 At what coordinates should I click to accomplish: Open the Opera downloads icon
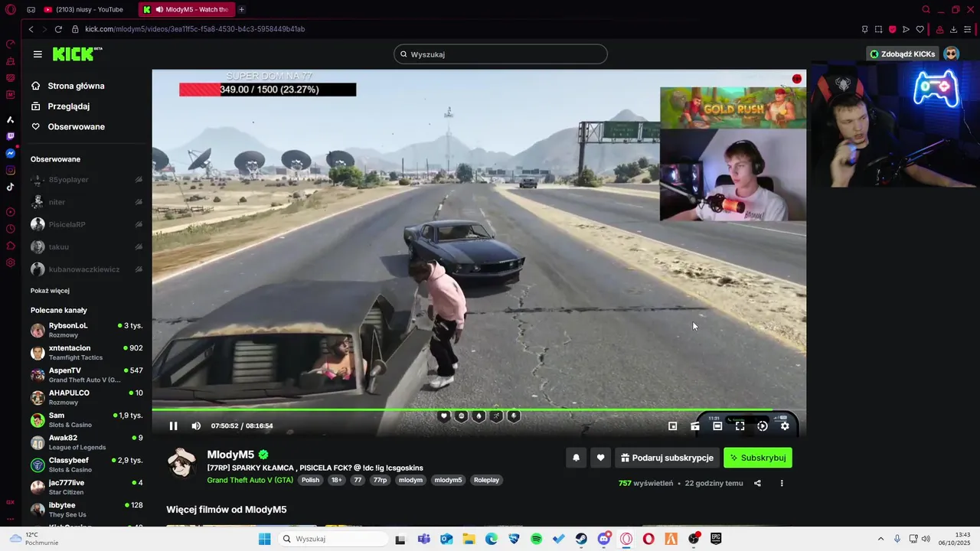[x=953, y=29]
